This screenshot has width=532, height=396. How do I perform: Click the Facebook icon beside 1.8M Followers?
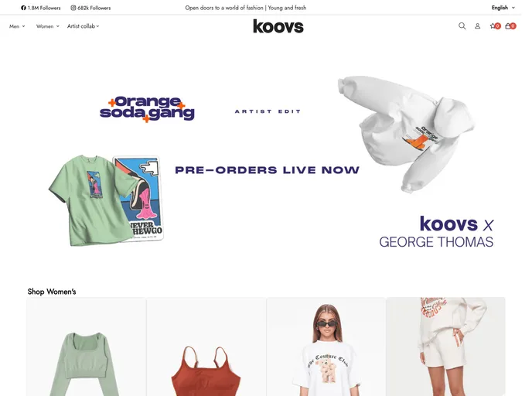pyautogui.click(x=23, y=8)
